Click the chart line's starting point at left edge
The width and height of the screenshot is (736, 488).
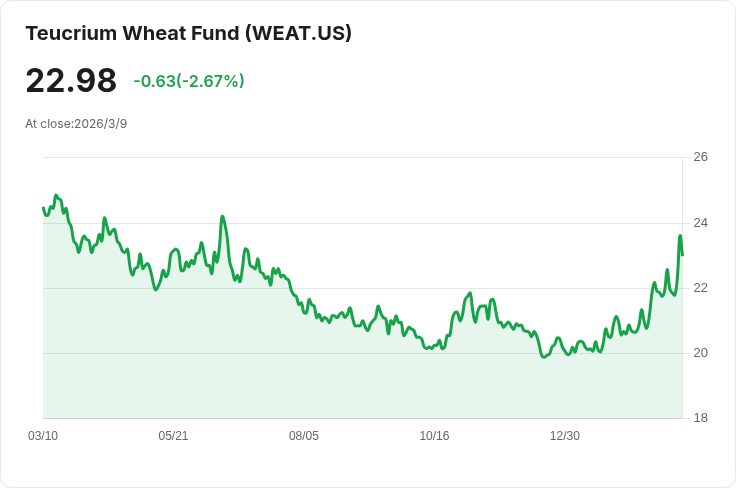click(43, 207)
